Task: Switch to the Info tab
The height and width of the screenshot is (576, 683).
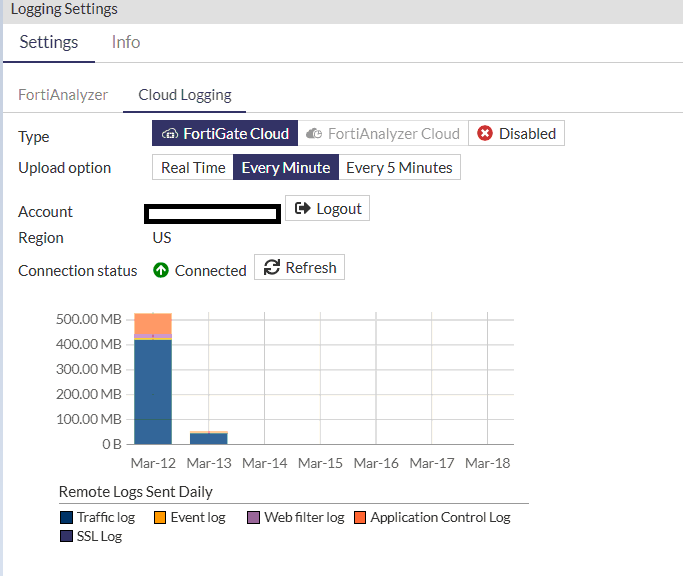Action: coord(125,42)
